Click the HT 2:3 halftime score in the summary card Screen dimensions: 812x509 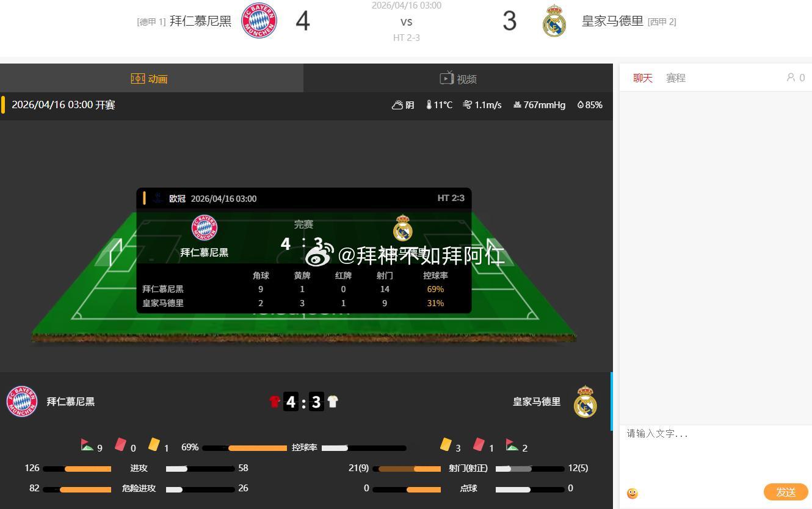[x=451, y=198]
